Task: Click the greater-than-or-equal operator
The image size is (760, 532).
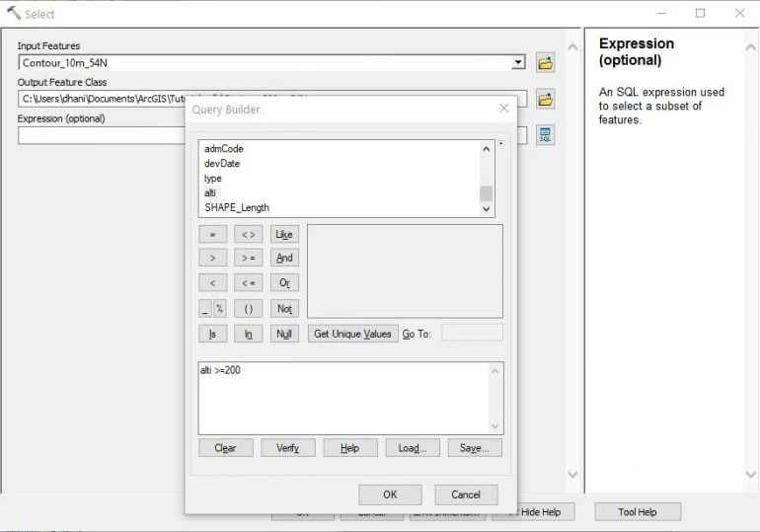Action: [248, 258]
